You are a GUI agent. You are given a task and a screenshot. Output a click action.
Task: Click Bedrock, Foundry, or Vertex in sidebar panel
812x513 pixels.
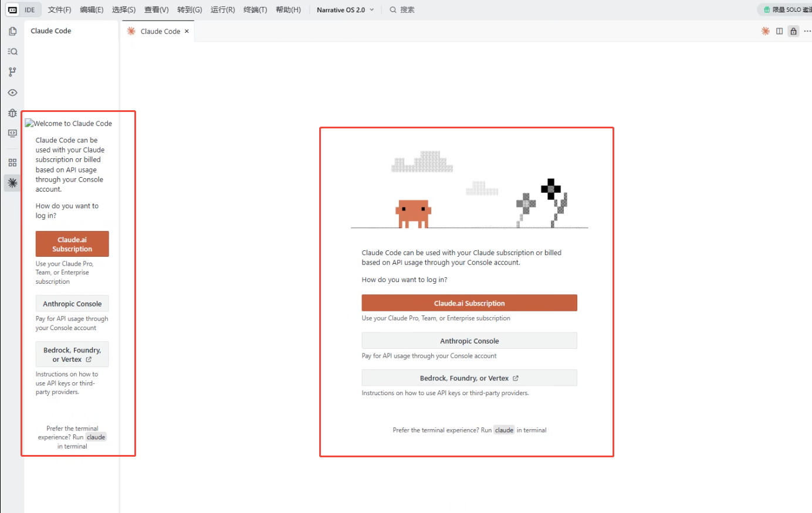(x=72, y=355)
